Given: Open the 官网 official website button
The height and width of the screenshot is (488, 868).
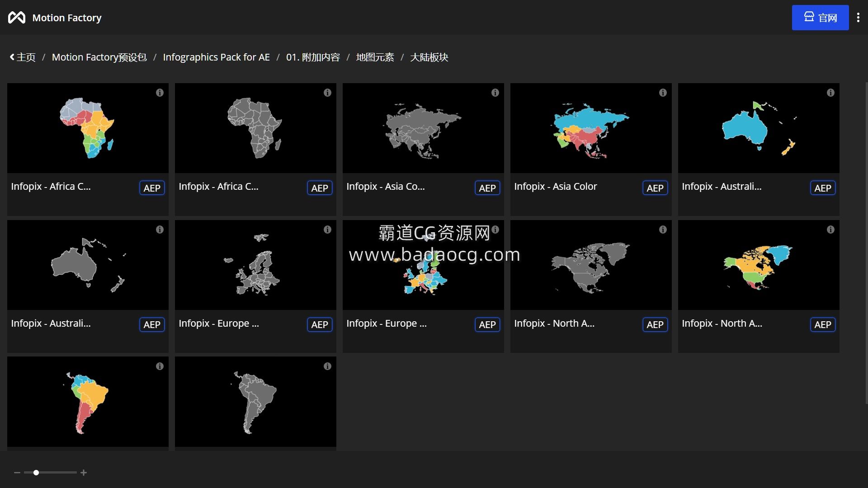Looking at the screenshot, I should click(x=820, y=18).
